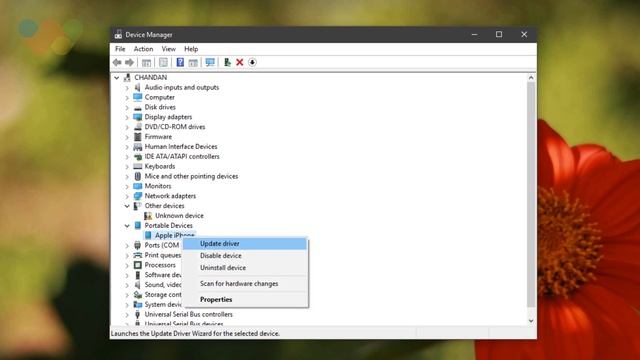Click the Display adapters icon
This screenshot has height=360, width=640.
(x=138, y=117)
